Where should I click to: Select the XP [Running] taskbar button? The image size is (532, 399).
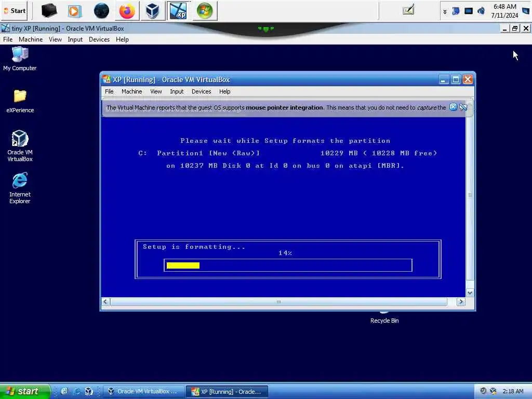click(227, 391)
